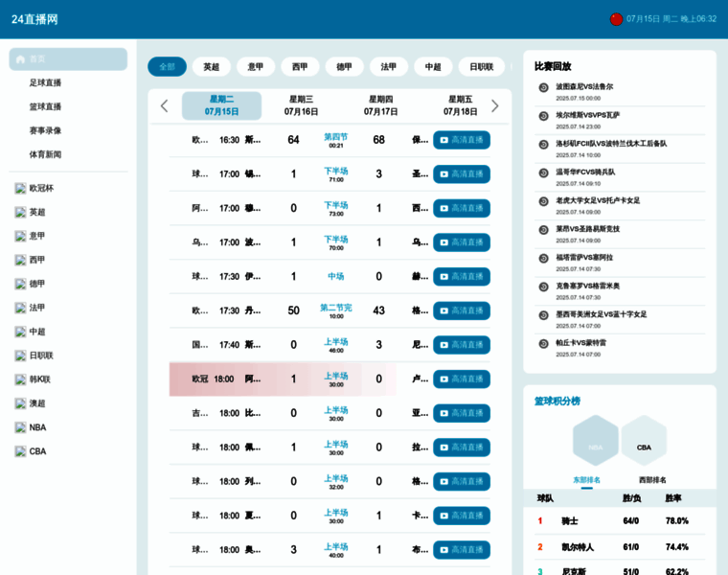This screenshot has width=728, height=575.
Task: Click the 韩K联 league icon in sidebar
Action: click(20, 379)
